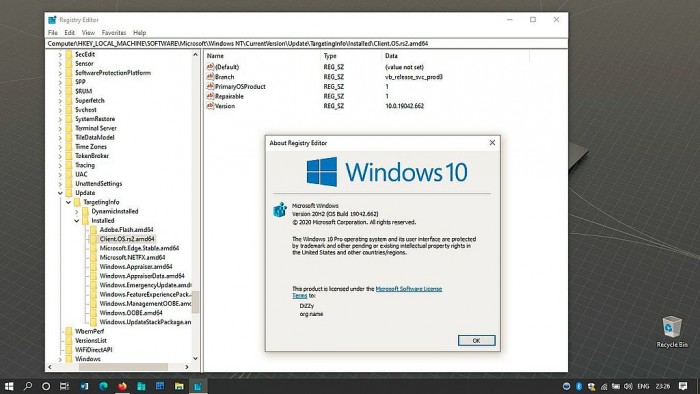Click the registry path address bar
This screenshot has width=700, height=394.
tap(307, 44)
